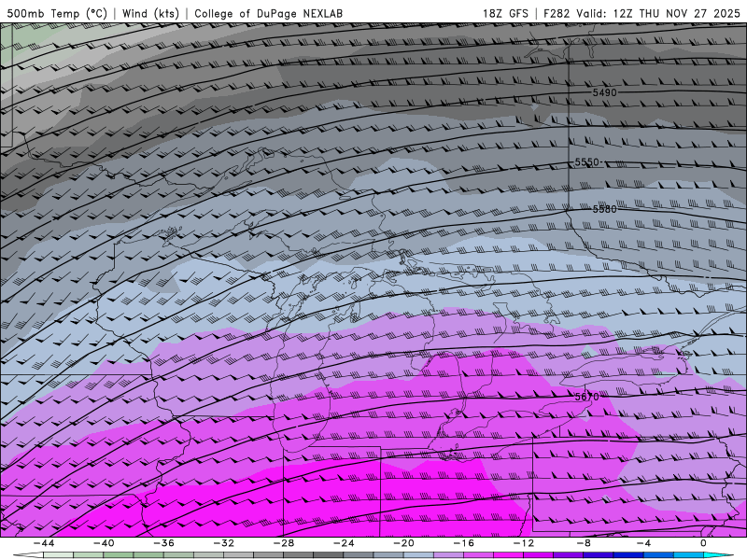Select 'College of DuPage NEXLAB' header text
The height and width of the screenshot is (560, 747).
coord(268,13)
